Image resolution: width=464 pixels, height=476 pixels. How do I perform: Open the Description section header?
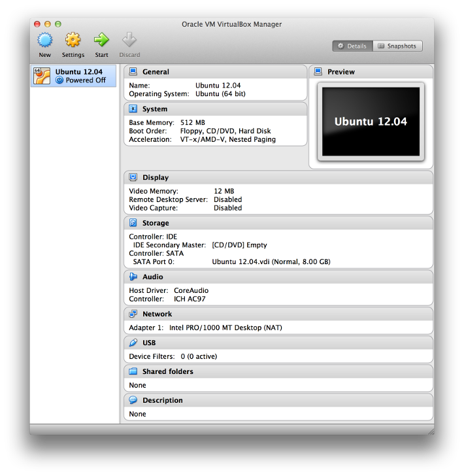278,400
